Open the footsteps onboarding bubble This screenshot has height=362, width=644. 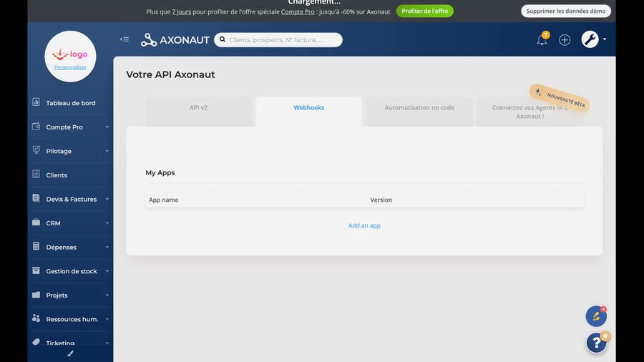click(x=596, y=316)
